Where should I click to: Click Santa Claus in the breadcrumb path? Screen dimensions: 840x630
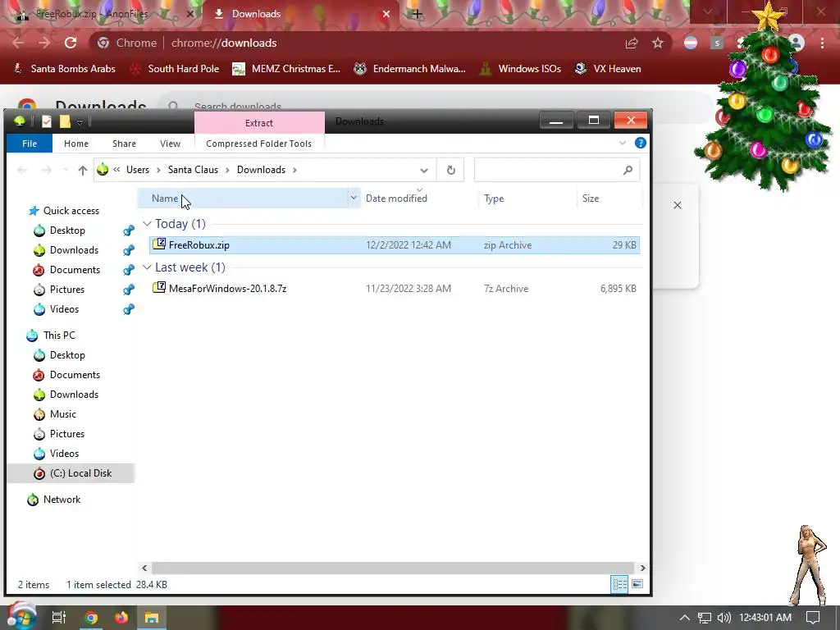[x=193, y=170]
